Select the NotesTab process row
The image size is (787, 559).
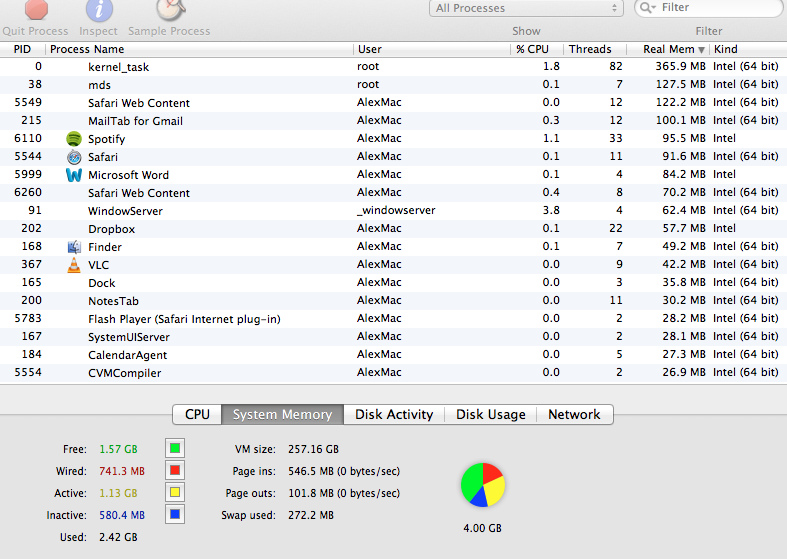(x=394, y=301)
